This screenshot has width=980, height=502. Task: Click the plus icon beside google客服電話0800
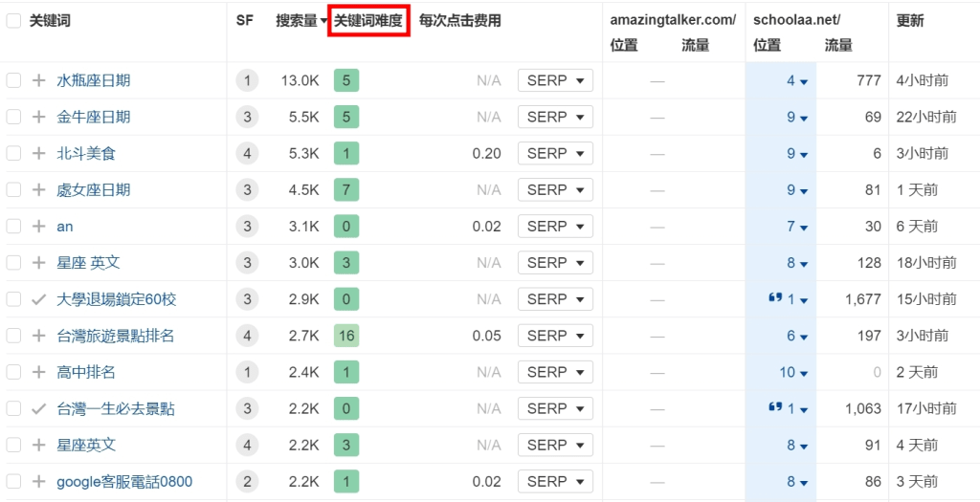point(38,482)
